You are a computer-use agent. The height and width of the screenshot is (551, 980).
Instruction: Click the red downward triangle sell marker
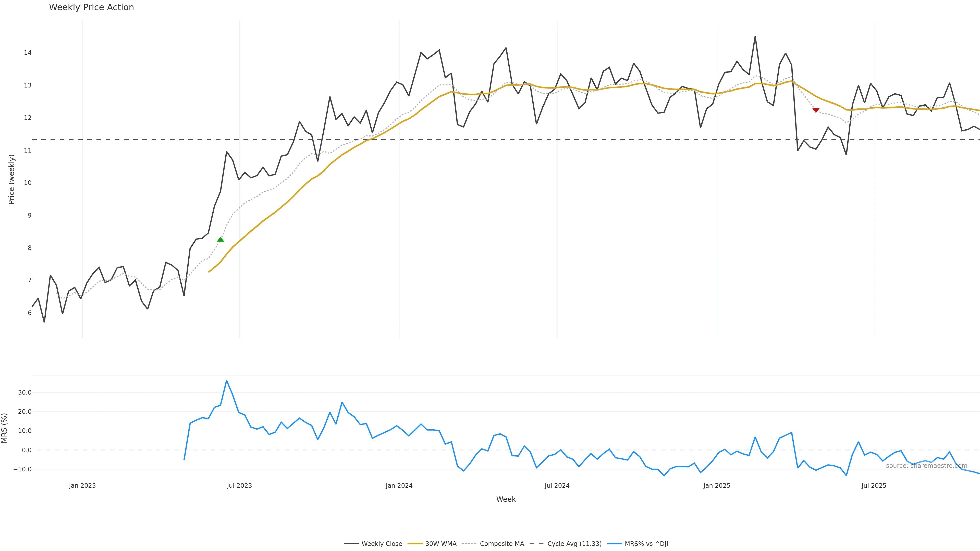click(x=816, y=110)
